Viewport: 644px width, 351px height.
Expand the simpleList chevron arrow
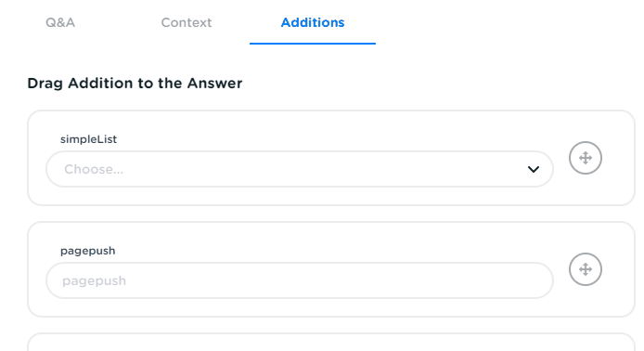click(x=533, y=169)
